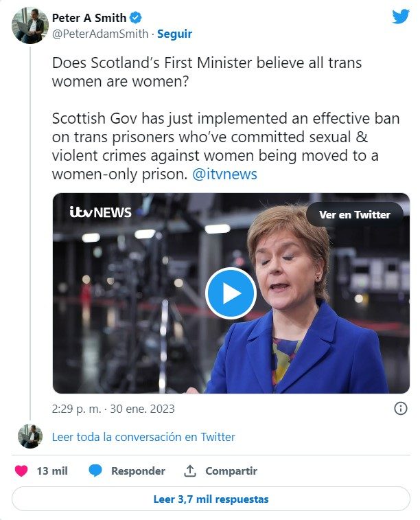This screenshot has height=520, width=420.
Task: Open 'Leer toda la conversación en Twitter'
Action: pos(143,436)
